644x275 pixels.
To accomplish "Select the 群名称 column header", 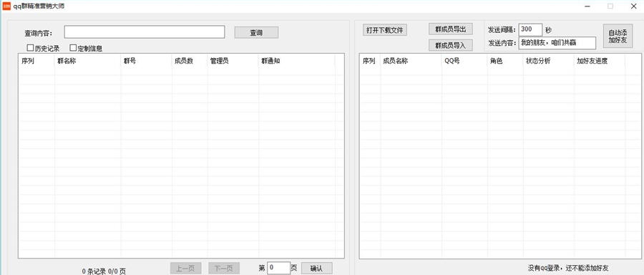I will click(87, 62).
